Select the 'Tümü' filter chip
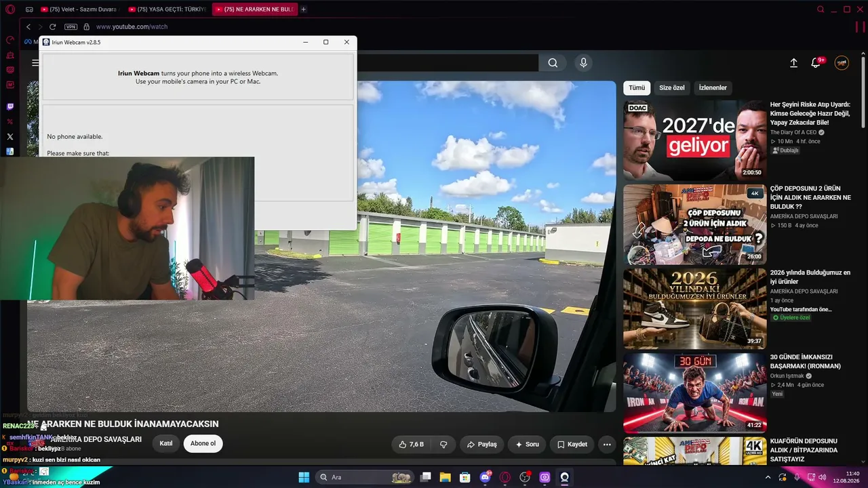The height and width of the screenshot is (488, 868). tap(637, 87)
